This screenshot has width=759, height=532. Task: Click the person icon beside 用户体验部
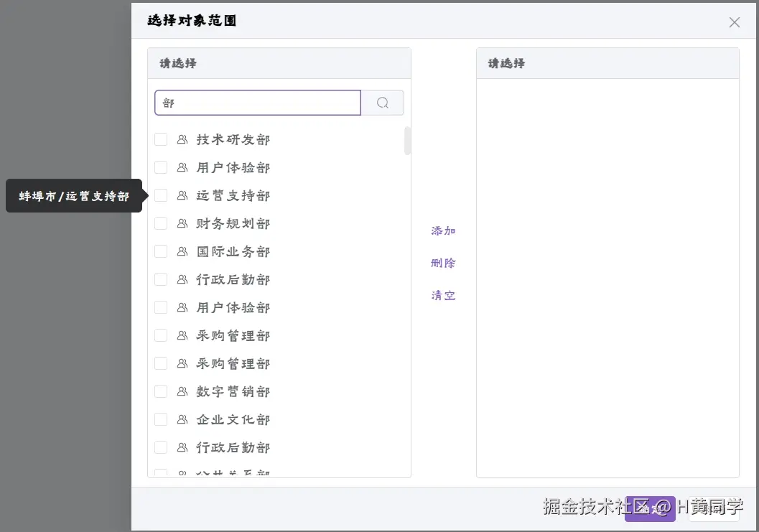(181, 167)
